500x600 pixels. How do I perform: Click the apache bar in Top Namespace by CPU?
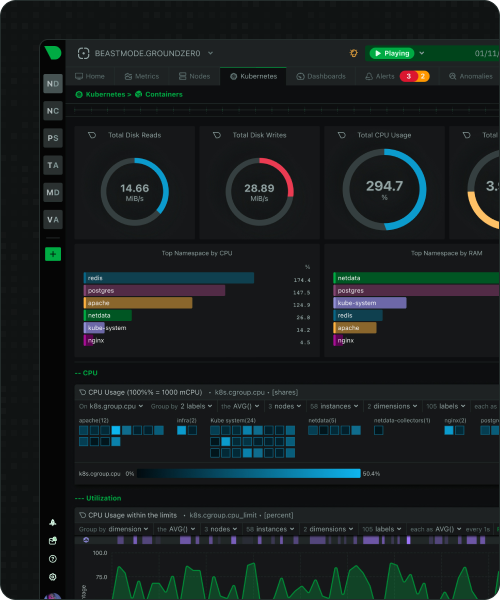(138, 303)
